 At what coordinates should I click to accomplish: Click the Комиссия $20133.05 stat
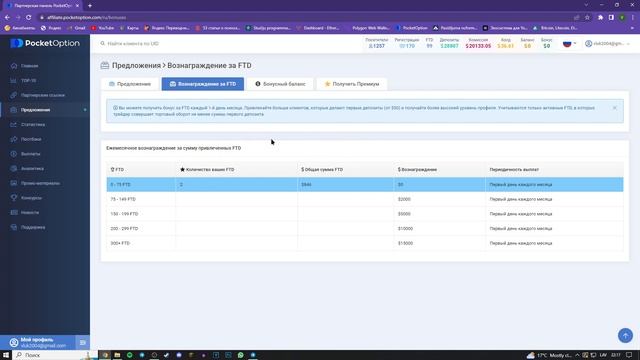[478, 43]
